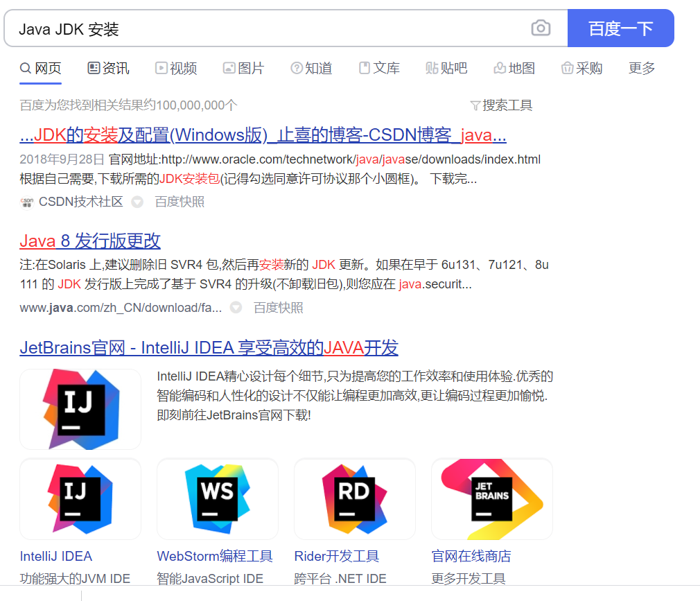Click the result count text 百度为您找到相关结果约100,000,000个
Image resolution: width=700 pixels, height=601 pixels.
click(129, 105)
